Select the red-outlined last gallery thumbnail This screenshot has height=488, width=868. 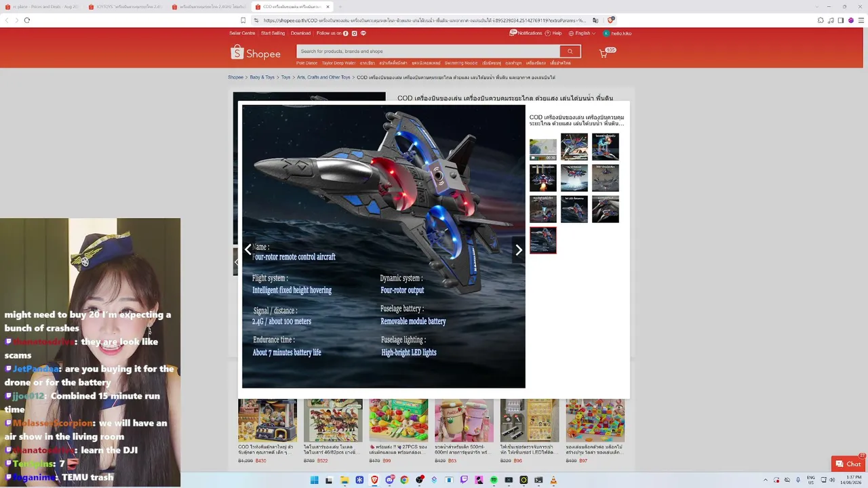pos(543,241)
